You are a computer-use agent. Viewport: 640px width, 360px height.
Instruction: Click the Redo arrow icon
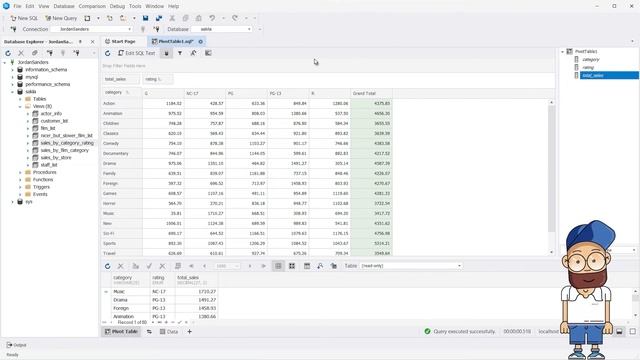[235, 18]
